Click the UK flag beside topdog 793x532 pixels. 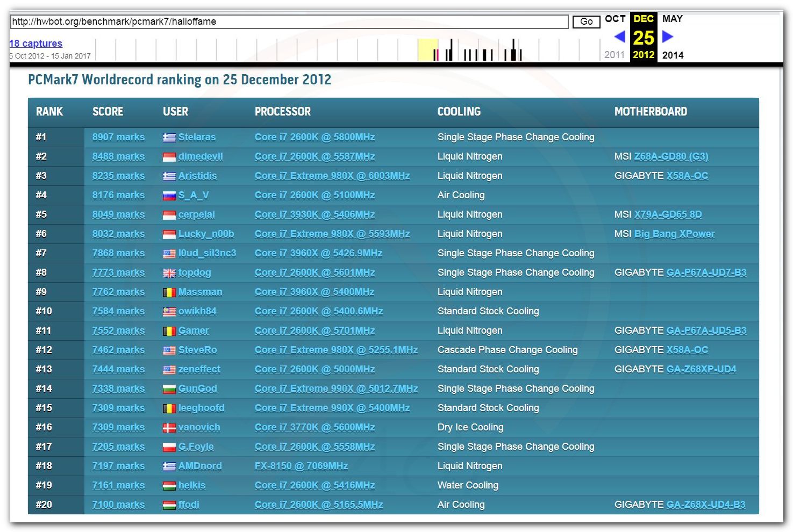[x=169, y=273]
